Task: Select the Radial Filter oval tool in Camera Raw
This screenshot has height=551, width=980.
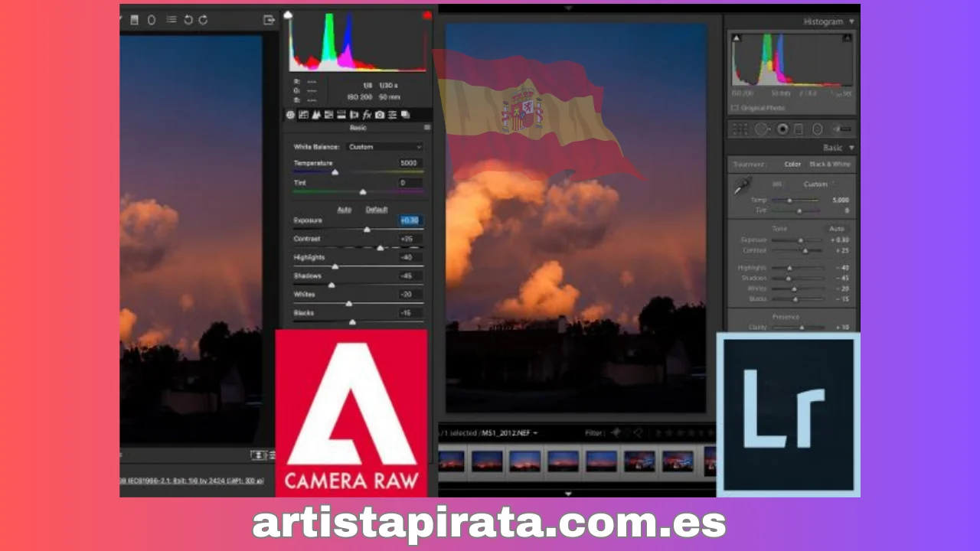Action: [x=152, y=20]
